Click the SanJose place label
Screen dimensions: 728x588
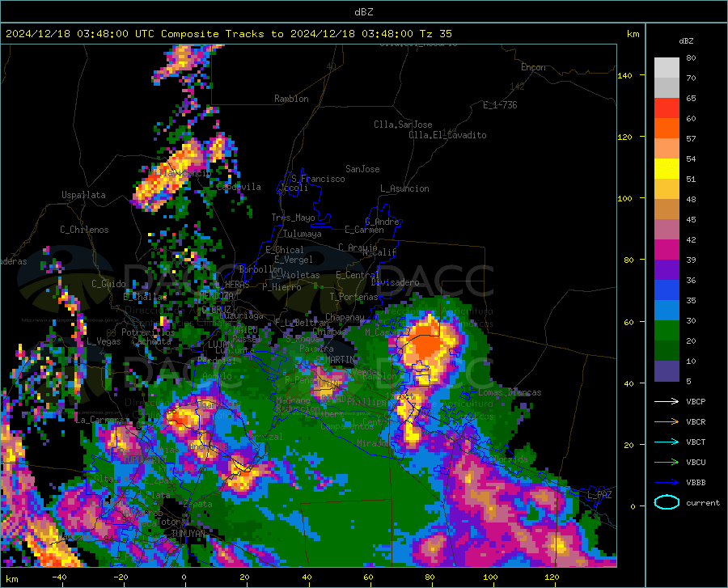362,169
